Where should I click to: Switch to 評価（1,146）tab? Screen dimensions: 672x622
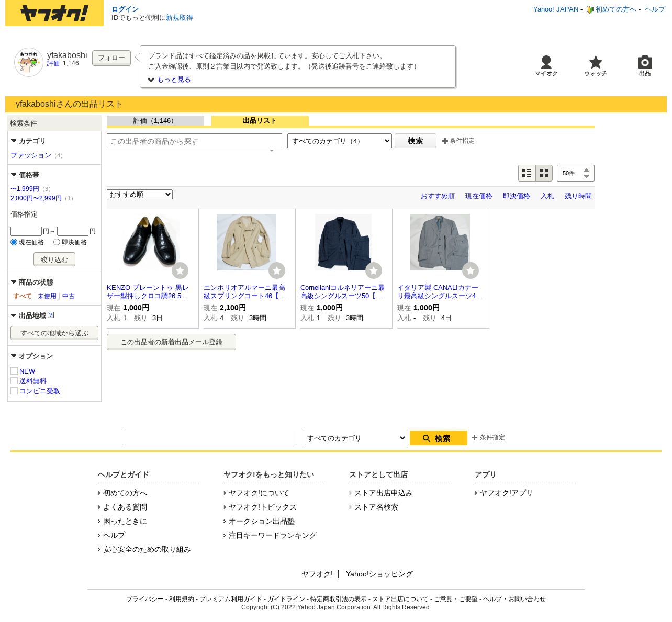pos(155,121)
